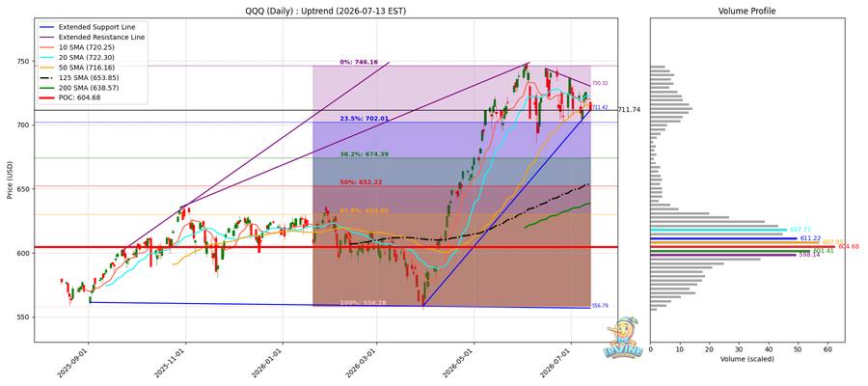The width and height of the screenshot is (868, 386).
Task: Click the 'Volume Profile' panel title
Action: tap(746, 11)
